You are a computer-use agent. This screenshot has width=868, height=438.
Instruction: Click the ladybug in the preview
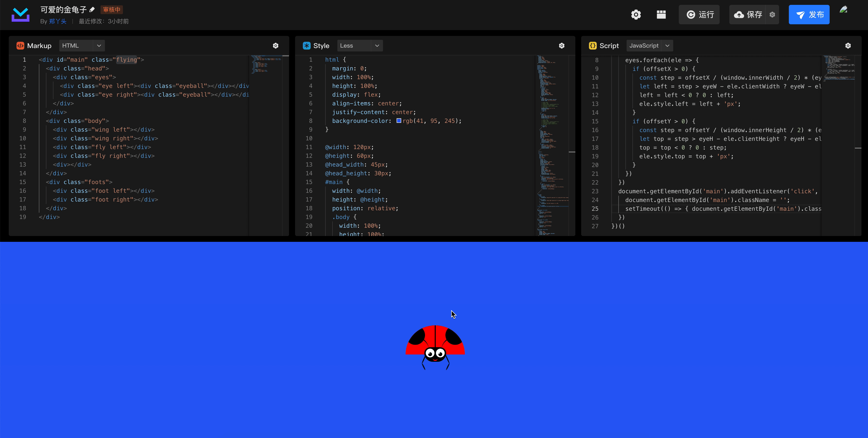tap(435, 345)
